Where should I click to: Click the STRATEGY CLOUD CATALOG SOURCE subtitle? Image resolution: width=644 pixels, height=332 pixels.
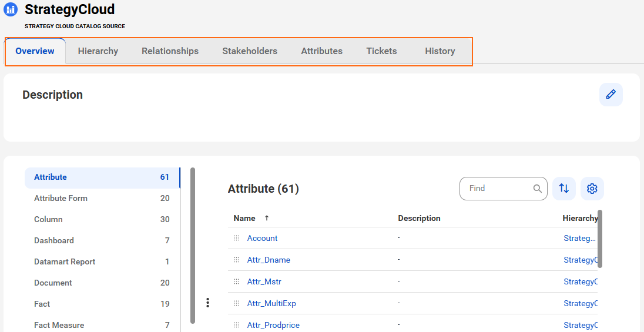tap(75, 26)
